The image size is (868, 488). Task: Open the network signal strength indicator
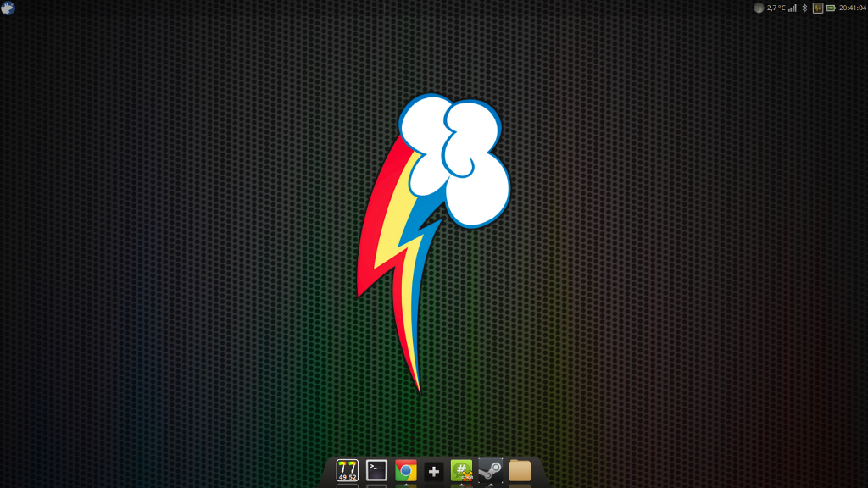[793, 8]
